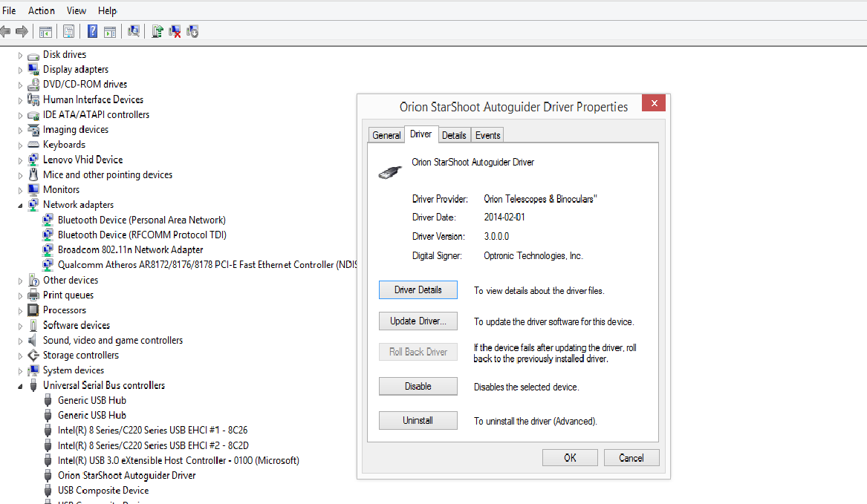Click OK in Properties dialog
Screen dimensions: 867x504
click(x=570, y=457)
